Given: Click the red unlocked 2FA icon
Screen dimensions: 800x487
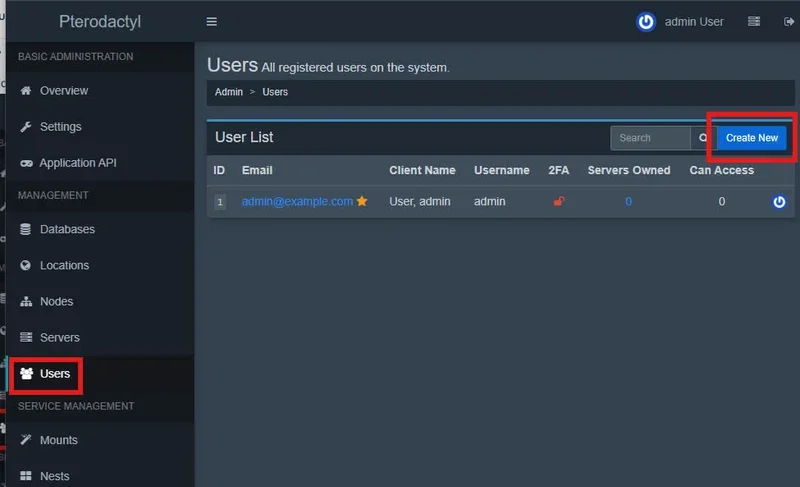Looking at the screenshot, I should [559, 201].
